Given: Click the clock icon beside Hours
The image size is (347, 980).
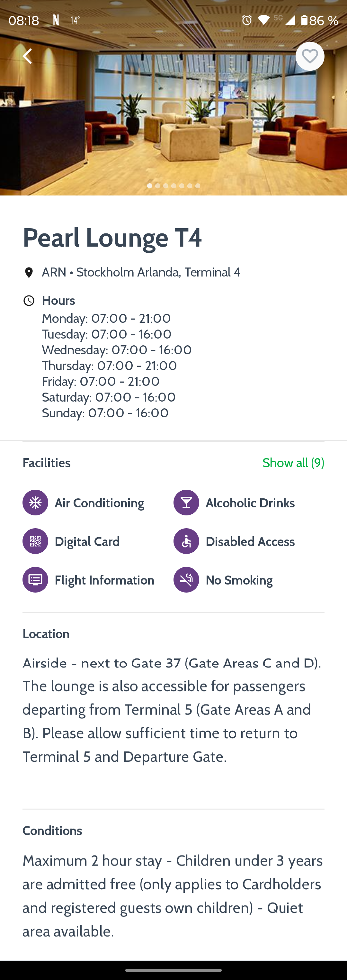Looking at the screenshot, I should (29, 301).
